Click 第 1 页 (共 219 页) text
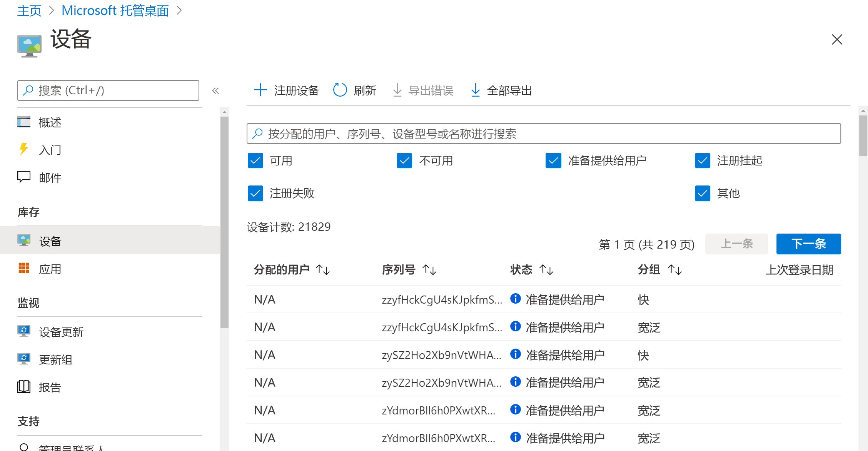The image size is (868, 451). click(x=647, y=244)
